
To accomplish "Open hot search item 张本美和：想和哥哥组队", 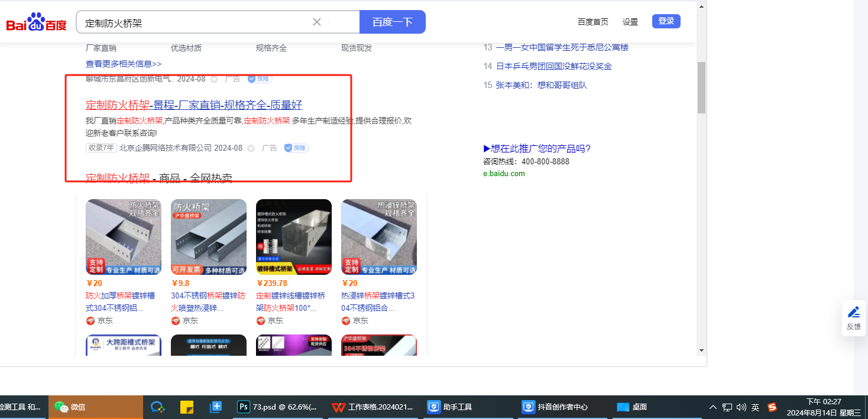I will coord(542,85).
